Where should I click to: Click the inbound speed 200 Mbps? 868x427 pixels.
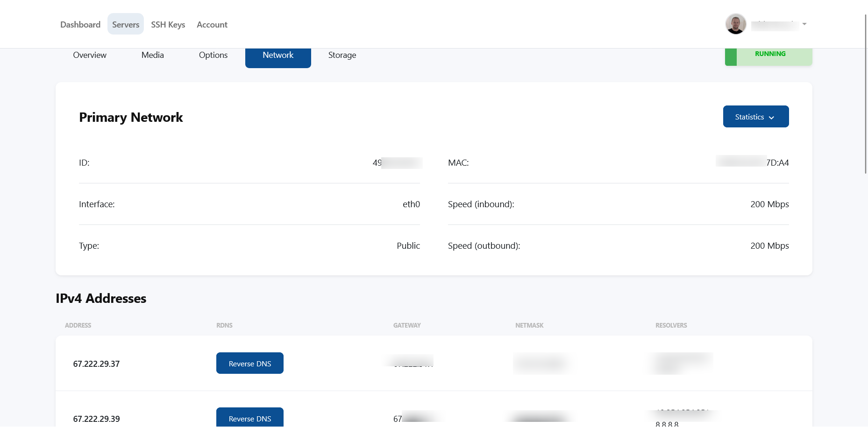click(769, 204)
